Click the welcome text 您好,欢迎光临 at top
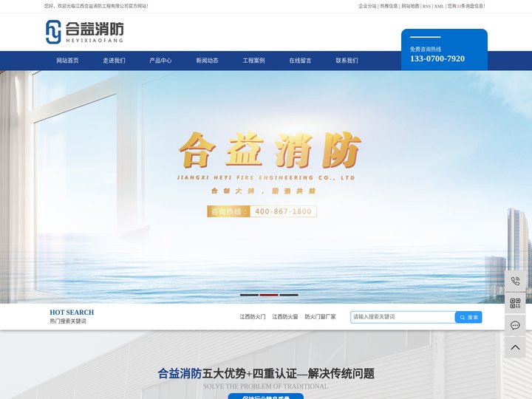The image size is (532, 399). coord(96,6)
